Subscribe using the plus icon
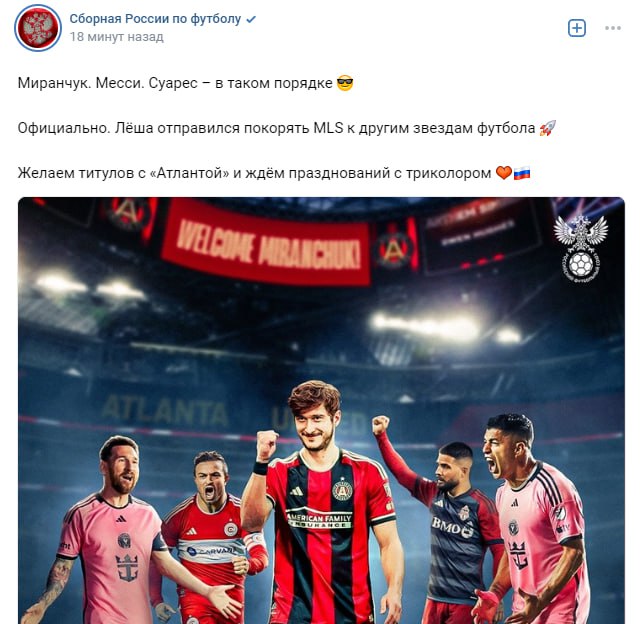Viewport: 641px width, 624px height. click(x=577, y=28)
